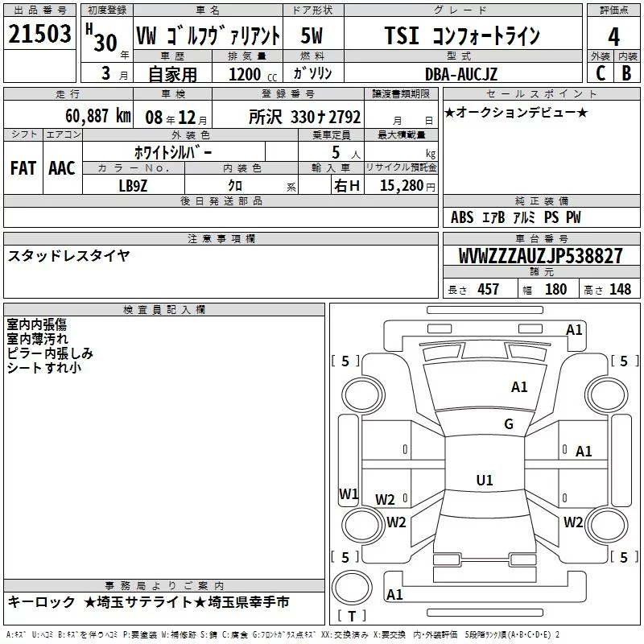Click chassis number WVWZZZAUZJP538827
Image resolution: width=644 pixels, height=644 pixels.
tap(540, 257)
